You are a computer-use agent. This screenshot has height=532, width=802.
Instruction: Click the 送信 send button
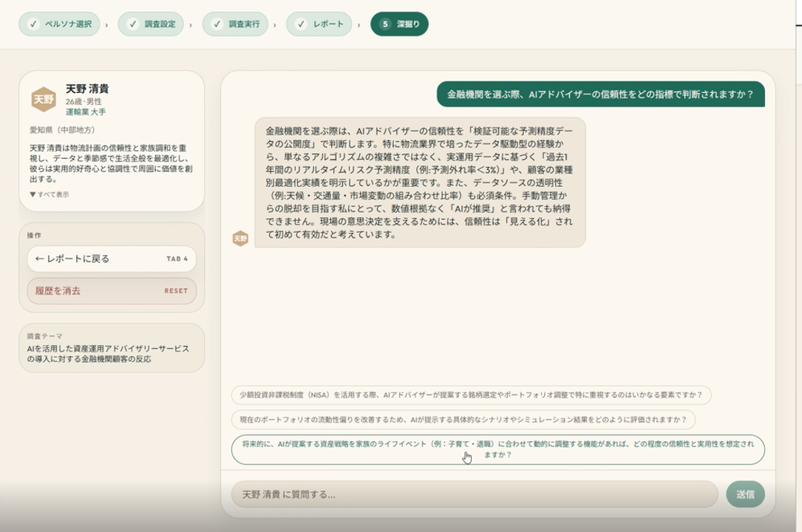(x=745, y=494)
